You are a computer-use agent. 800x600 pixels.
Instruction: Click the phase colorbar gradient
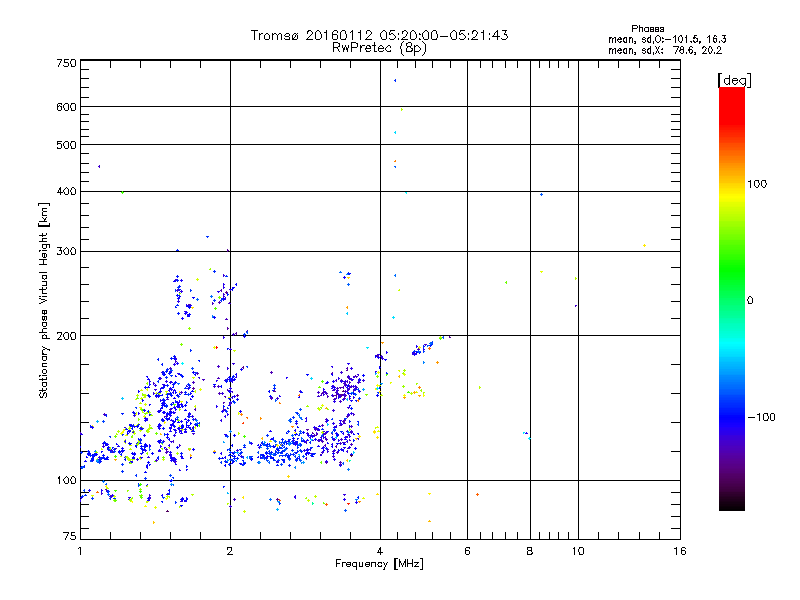point(732,298)
